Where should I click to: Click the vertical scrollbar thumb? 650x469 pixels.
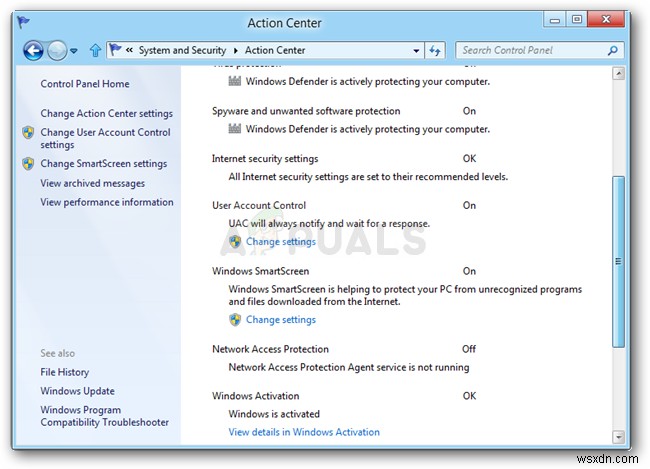pyautogui.click(x=618, y=262)
